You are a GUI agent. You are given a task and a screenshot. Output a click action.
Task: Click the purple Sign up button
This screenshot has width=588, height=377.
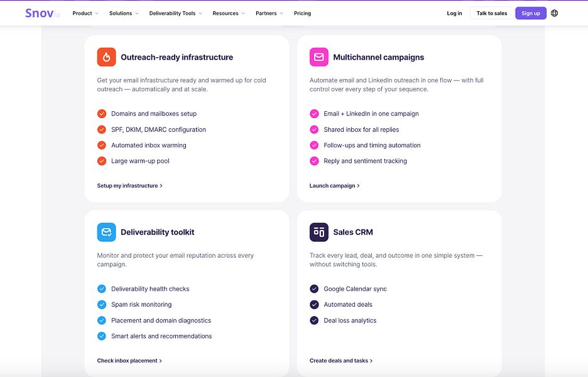pyautogui.click(x=531, y=13)
